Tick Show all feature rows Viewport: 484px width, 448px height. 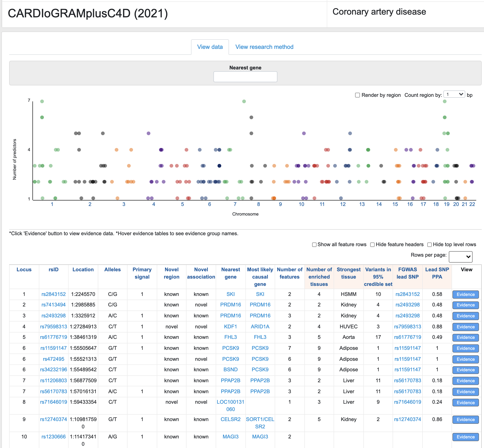point(314,245)
